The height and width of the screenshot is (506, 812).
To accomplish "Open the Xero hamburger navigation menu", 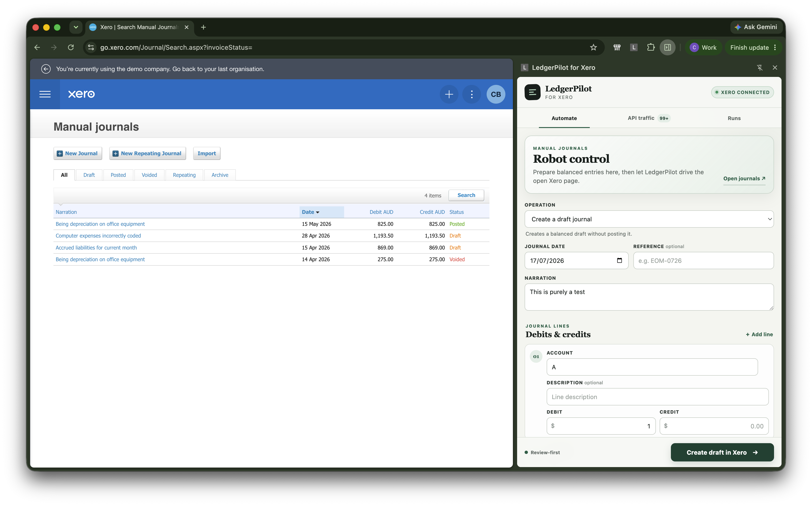I will coord(45,94).
